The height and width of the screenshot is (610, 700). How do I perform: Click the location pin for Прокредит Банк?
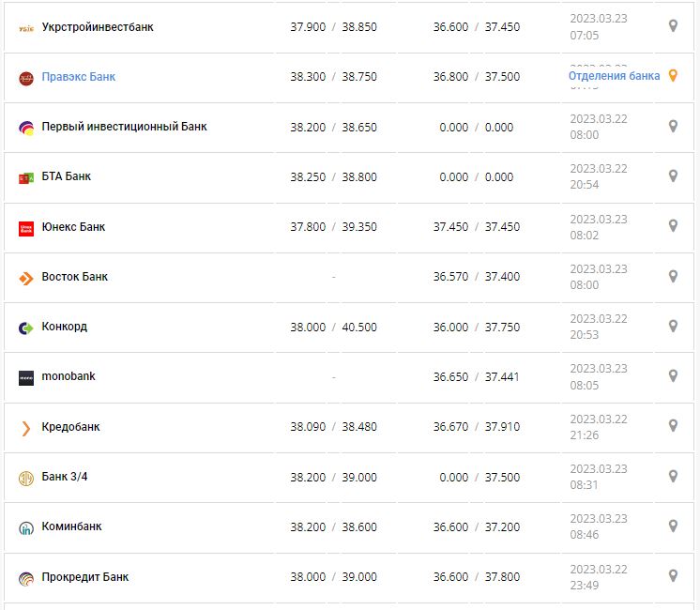[673, 576]
